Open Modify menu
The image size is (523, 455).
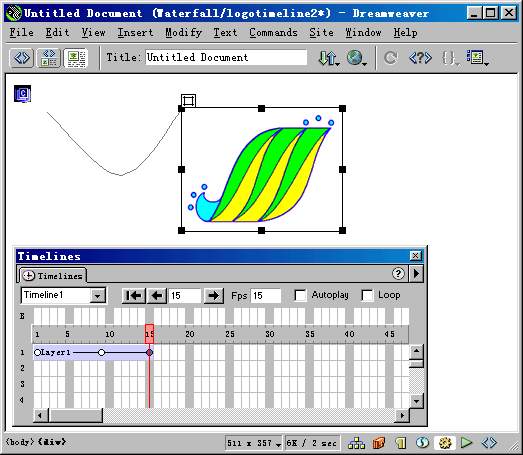(184, 32)
